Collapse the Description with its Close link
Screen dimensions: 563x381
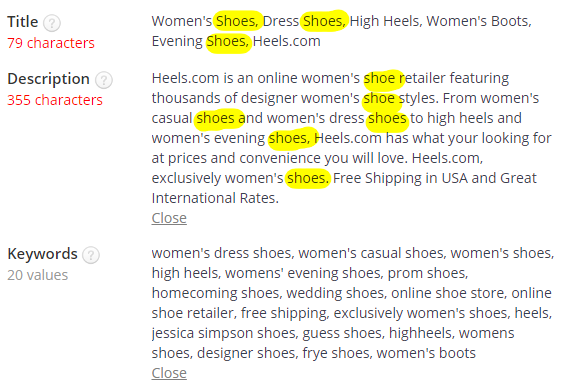[169, 218]
